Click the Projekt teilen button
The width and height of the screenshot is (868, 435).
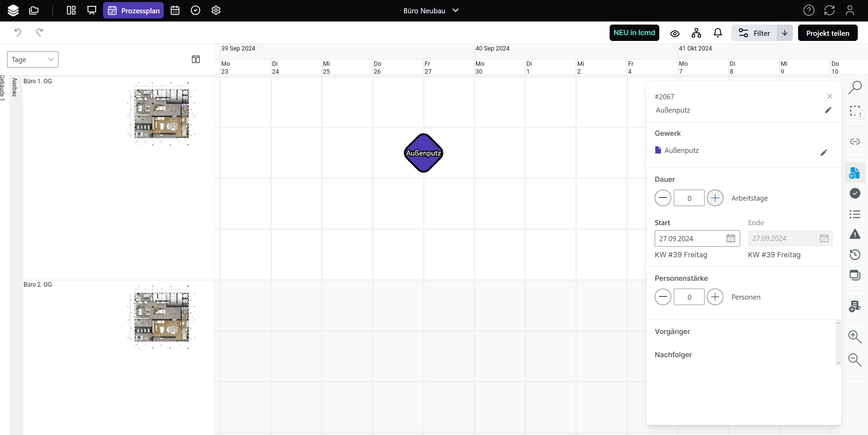[x=827, y=33]
